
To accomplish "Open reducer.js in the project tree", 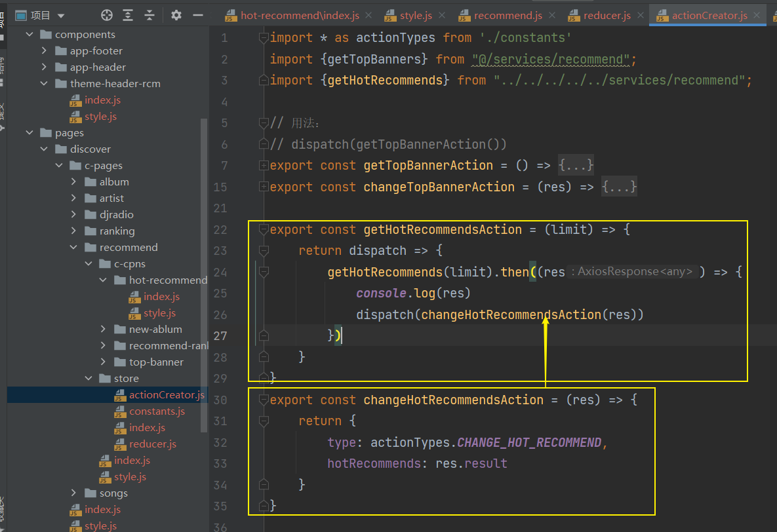I will 153,444.
